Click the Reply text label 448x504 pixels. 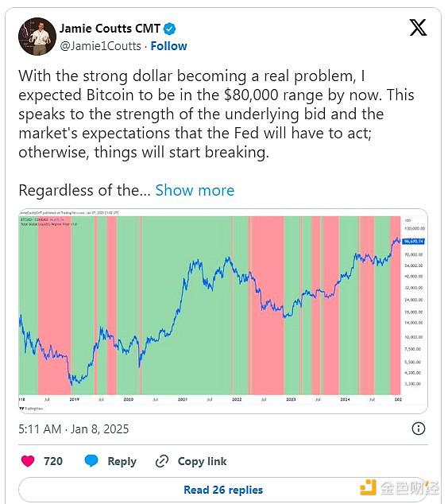pos(122,461)
